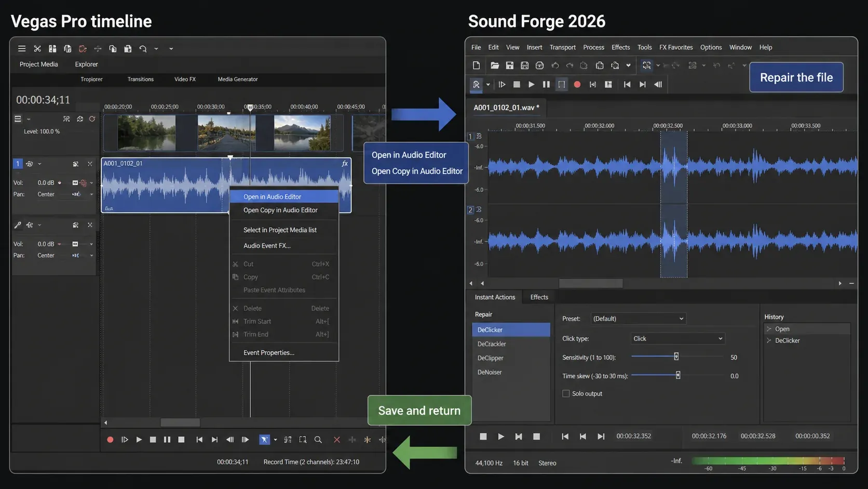Click Go to Start in Sound Forge top transport
Viewport: 868px width, 489px height.
[627, 84]
